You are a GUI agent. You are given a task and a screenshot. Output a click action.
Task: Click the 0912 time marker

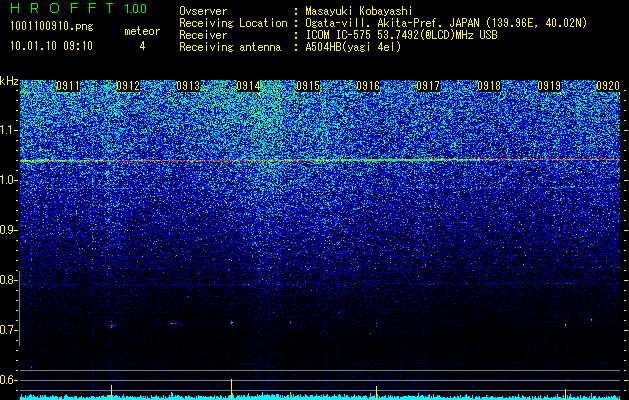click(128, 86)
